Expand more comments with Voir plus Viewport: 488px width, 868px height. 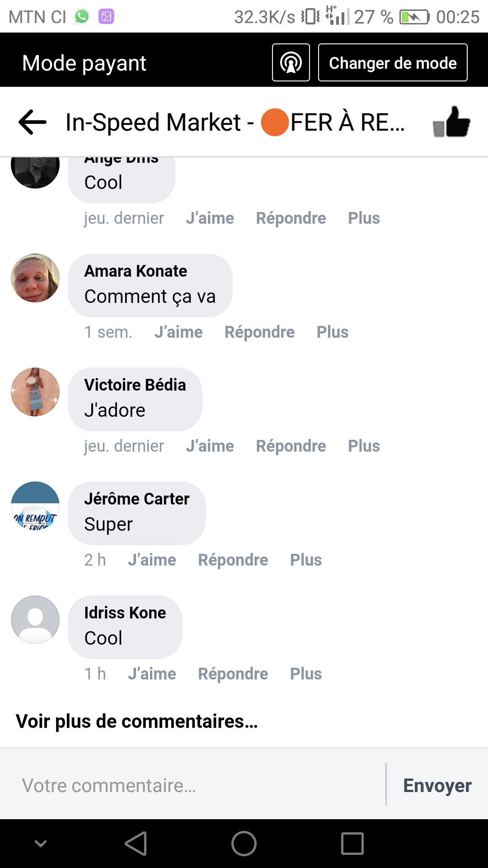tap(137, 722)
